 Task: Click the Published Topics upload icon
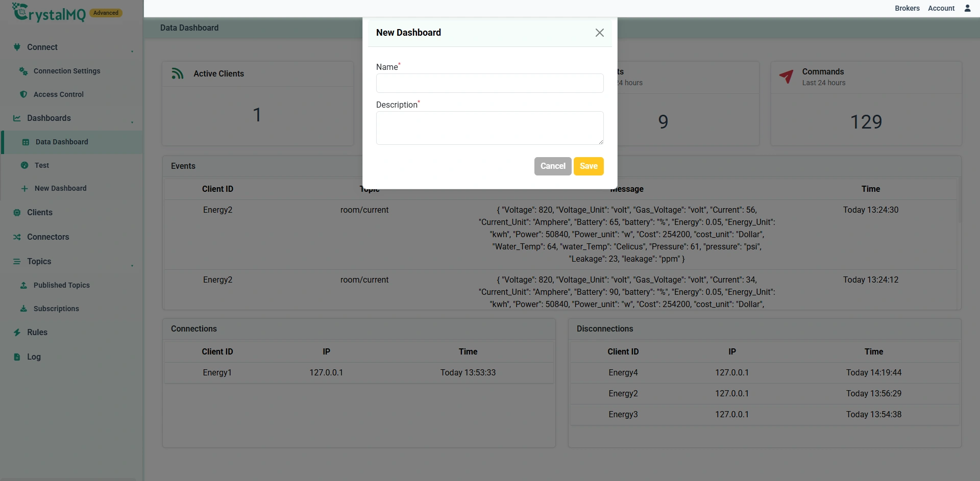(23, 285)
